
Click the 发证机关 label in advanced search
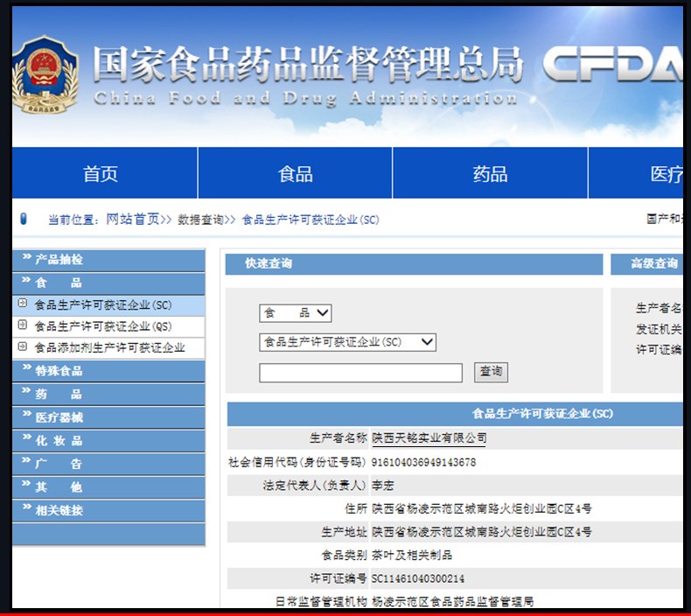click(x=659, y=329)
